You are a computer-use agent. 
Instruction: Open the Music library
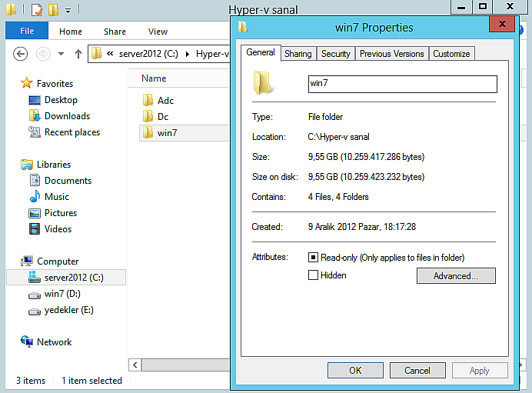pos(57,197)
